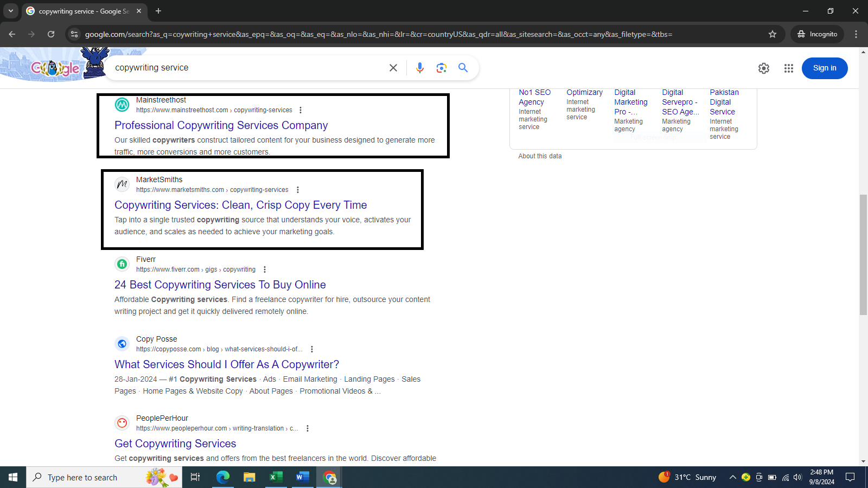Click the taskbar search box

click(x=104, y=477)
